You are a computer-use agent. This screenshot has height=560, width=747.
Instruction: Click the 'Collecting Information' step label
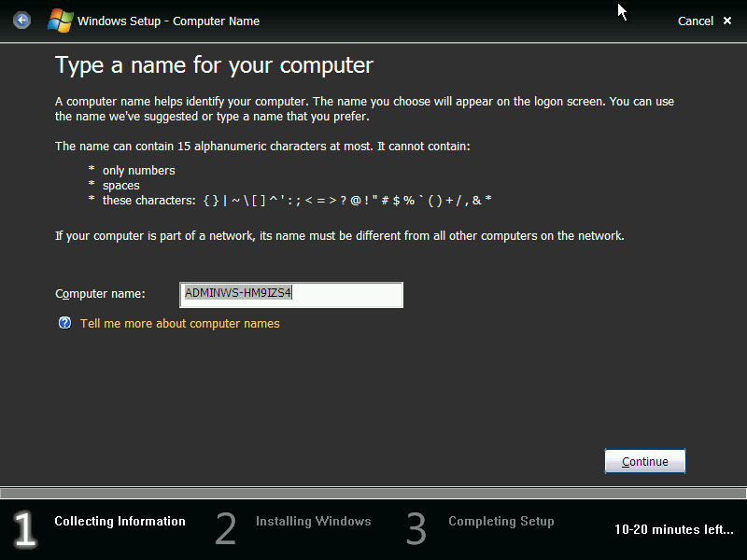[120, 521]
